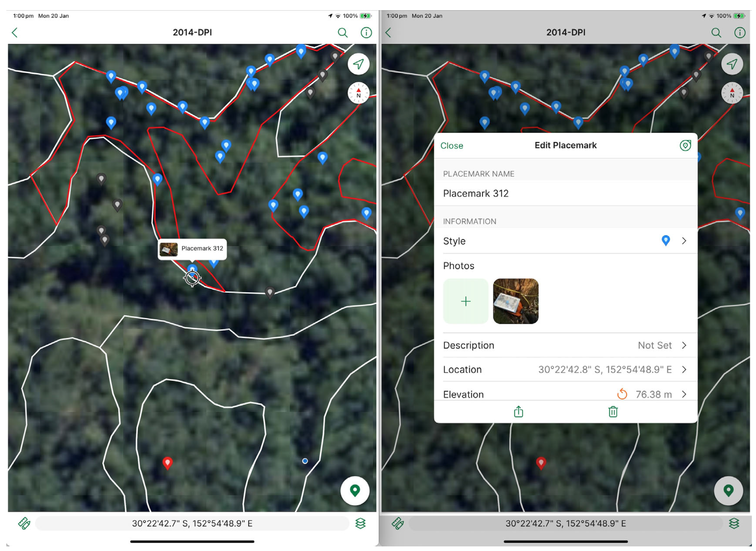Tap the location arrow on left map
756x551 pixels.
click(358, 64)
